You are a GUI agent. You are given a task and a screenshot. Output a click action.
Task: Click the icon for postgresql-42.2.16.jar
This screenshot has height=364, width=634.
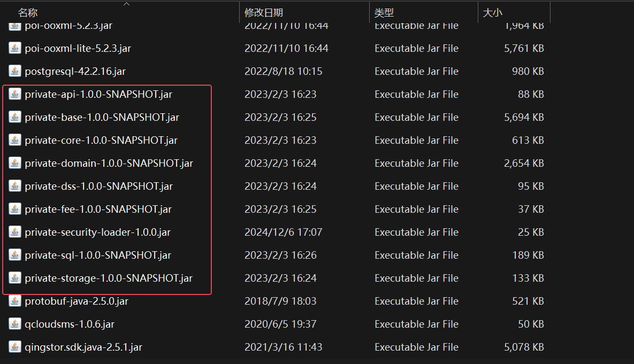pyautogui.click(x=15, y=71)
